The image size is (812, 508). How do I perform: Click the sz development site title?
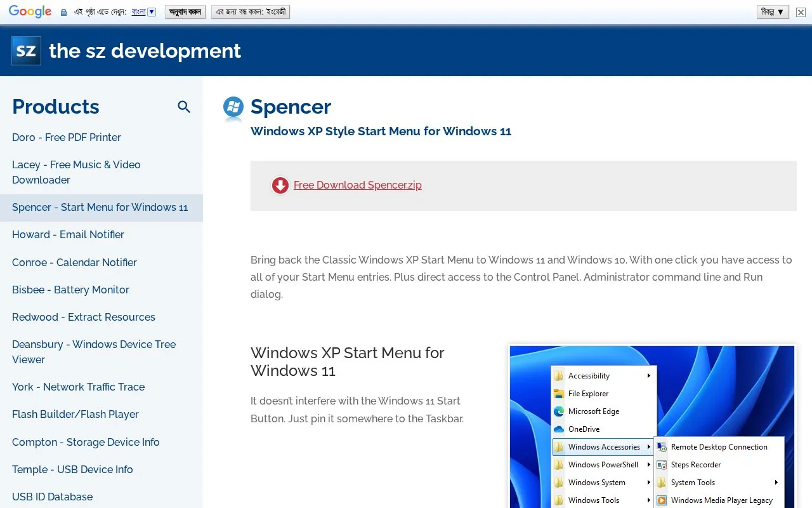145,51
